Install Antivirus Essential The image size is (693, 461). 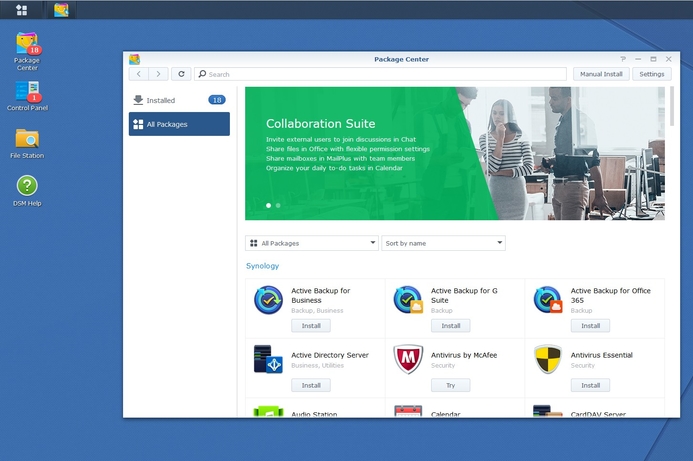click(x=590, y=385)
